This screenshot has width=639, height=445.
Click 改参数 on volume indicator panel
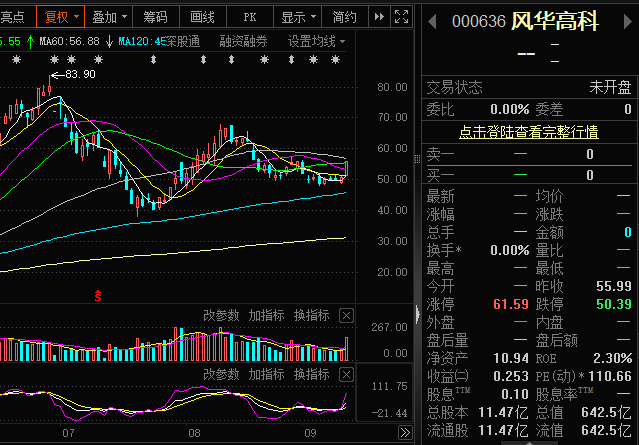(x=221, y=315)
